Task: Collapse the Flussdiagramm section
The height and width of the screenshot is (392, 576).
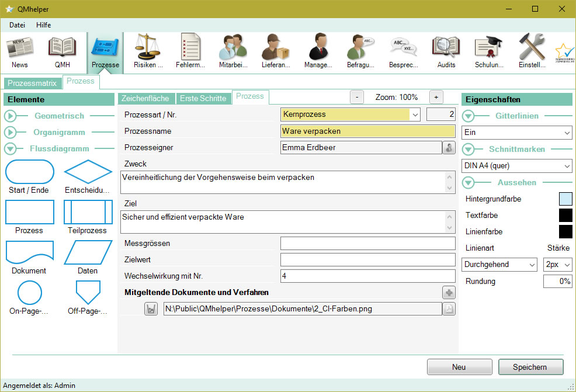Action: pos(12,148)
